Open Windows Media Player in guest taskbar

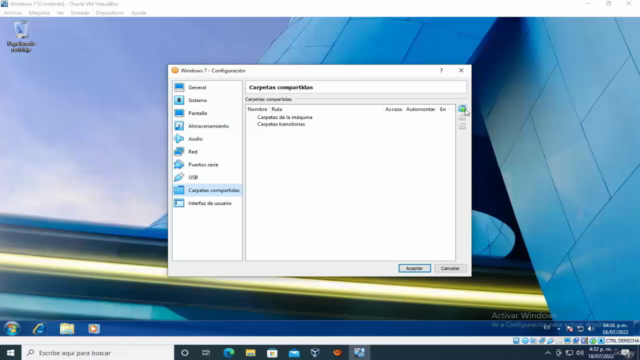click(94, 329)
